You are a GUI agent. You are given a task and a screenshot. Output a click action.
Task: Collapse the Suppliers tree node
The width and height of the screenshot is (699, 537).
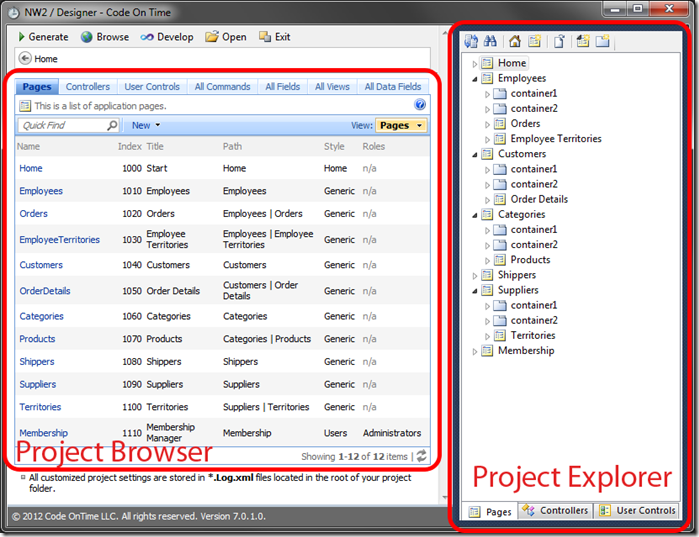pos(474,291)
